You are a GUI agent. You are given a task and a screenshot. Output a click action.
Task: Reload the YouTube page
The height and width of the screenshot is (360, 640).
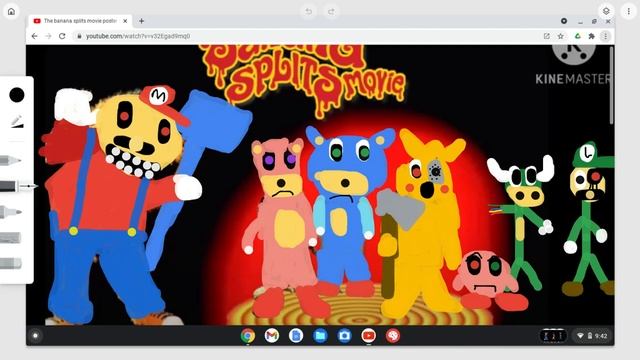(x=62, y=36)
